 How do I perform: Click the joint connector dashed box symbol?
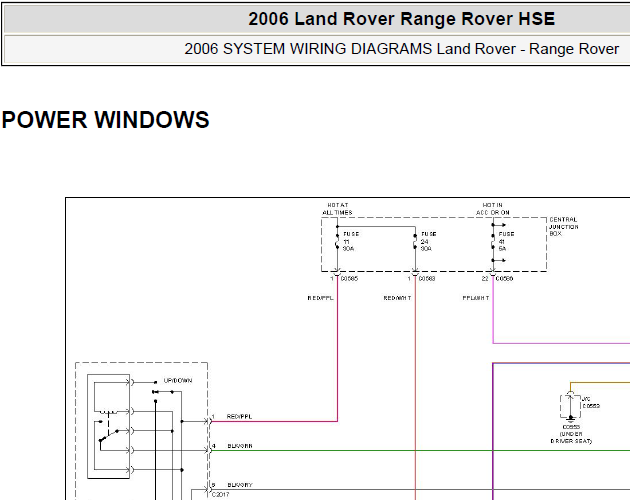[x=570, y=406]
